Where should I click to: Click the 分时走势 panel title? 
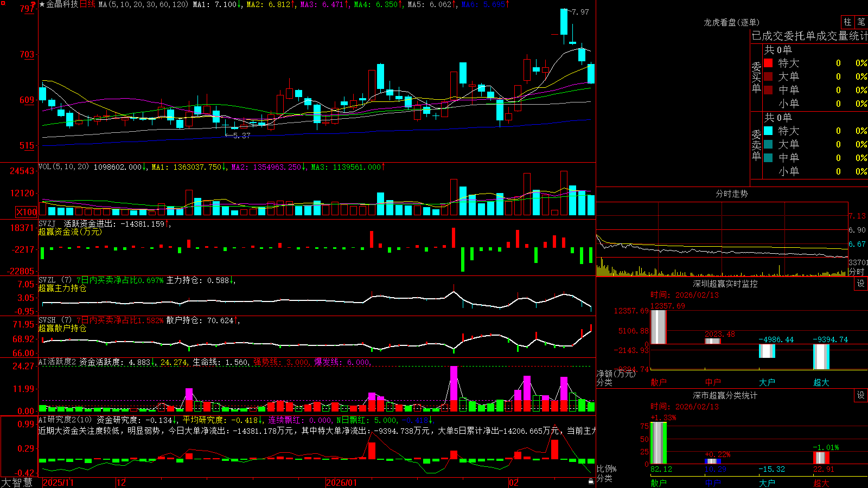pos(731,194)
